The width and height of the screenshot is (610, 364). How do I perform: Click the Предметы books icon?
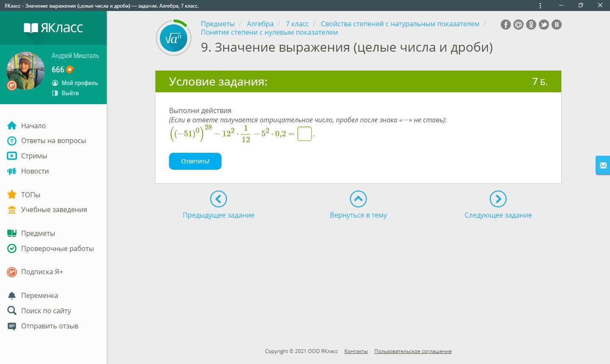point(12,233)
